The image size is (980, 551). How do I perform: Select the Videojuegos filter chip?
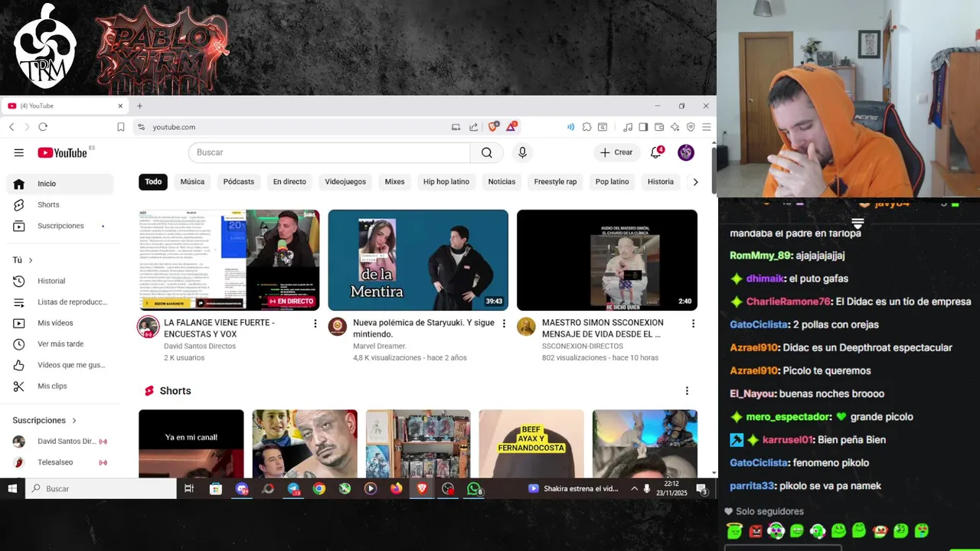pyautogui.click(x=345, y=181)
